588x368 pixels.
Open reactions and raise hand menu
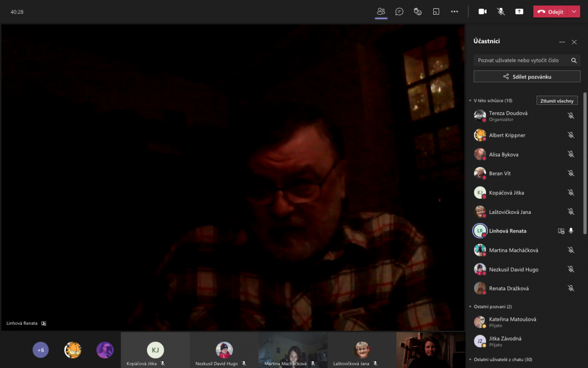coord(417,11)
